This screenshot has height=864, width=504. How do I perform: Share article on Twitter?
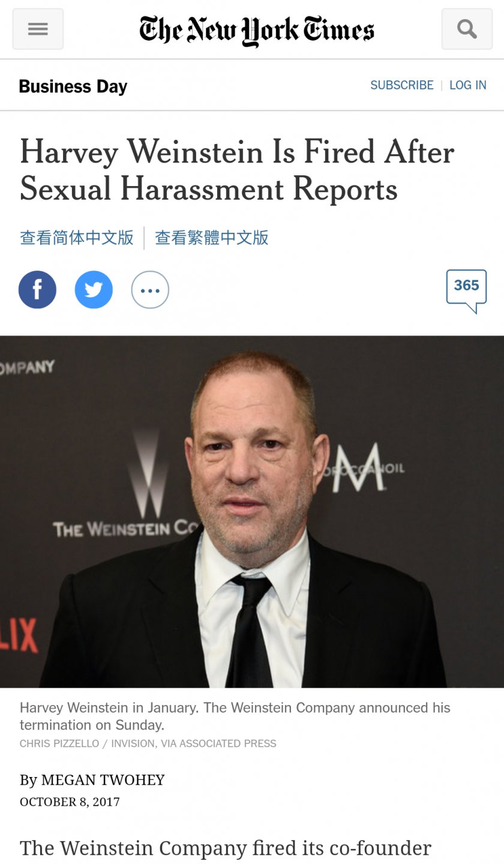tap(94, 290)
